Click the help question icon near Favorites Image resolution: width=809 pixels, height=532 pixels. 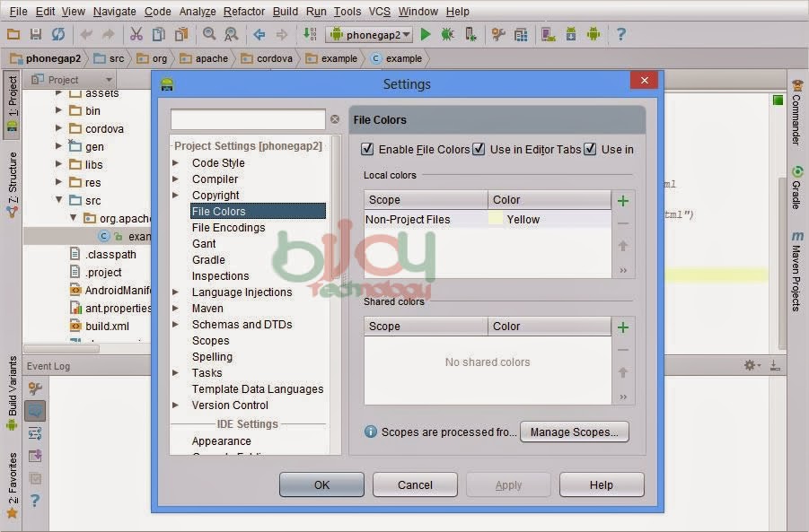(x=35, y=500)
